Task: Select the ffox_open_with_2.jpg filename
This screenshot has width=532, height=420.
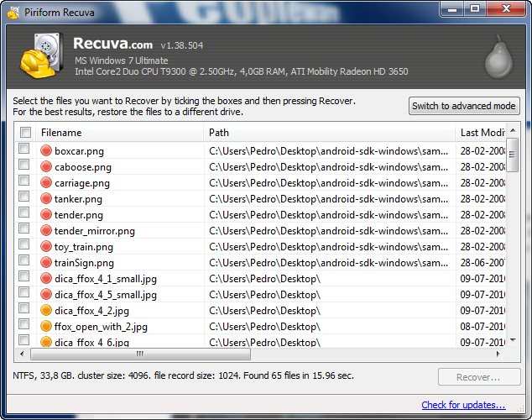Action: [x=101, y=327]
